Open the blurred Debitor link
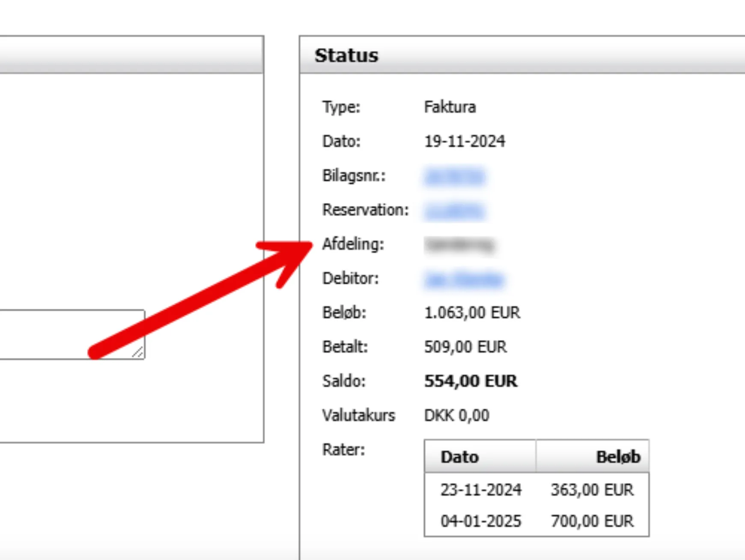 (x=464, y=280)
